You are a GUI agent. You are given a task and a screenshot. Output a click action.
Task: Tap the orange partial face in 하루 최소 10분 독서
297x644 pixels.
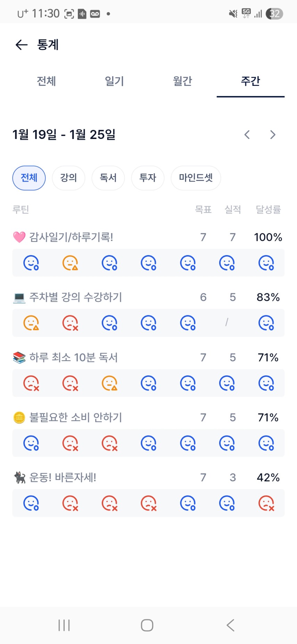tap(109, 383)
